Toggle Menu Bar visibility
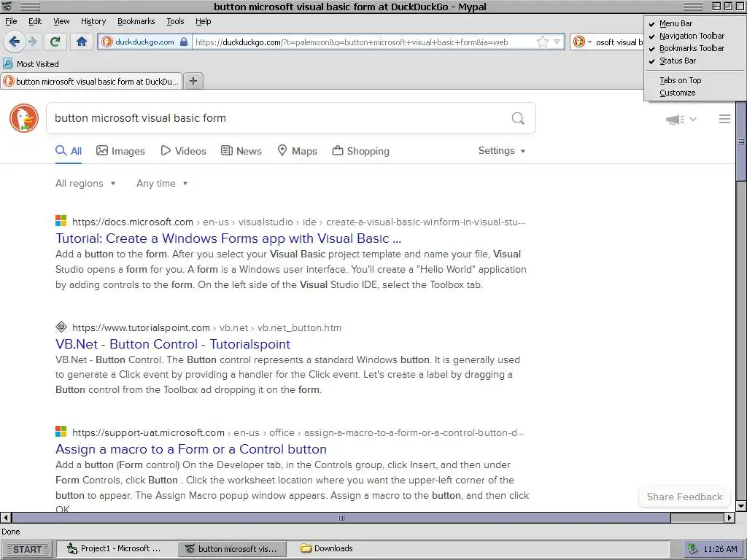 click(x=694, y=23)
